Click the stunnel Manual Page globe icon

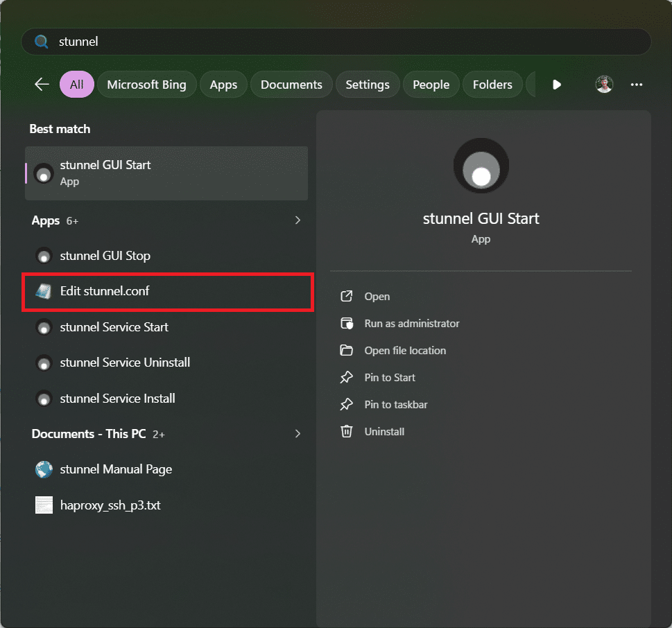[44, 469]
